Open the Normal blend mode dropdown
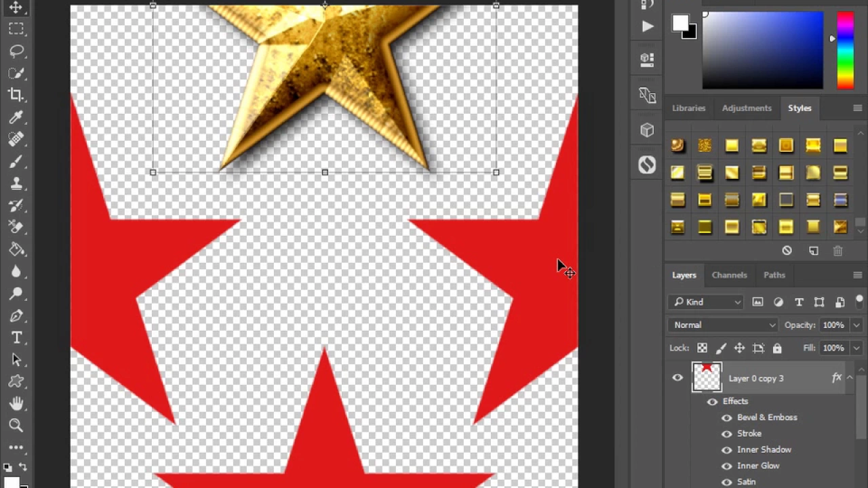The height and width of the screenshot is (488, 868). click(723, 325)
